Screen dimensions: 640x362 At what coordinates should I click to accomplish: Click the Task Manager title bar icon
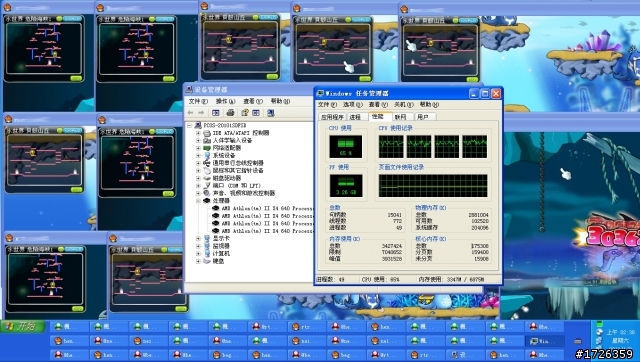pos(321,93)
